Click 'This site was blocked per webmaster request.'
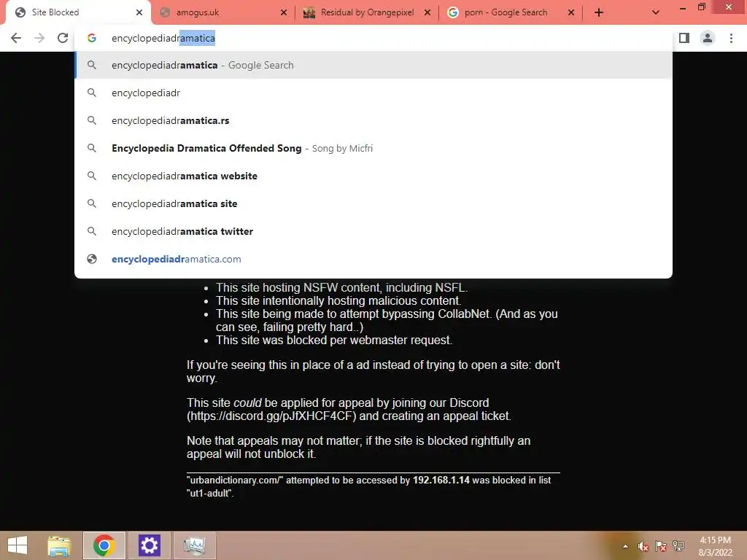Screen dimensions: 747x560 (334, 340)
